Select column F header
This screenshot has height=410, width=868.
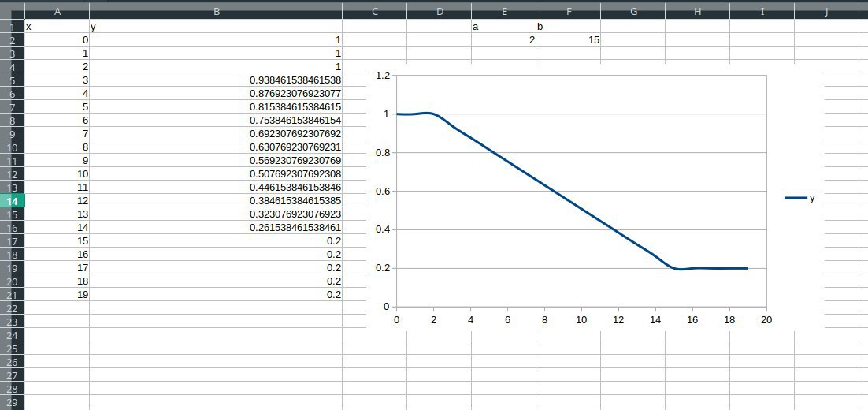tap(569, 11)
